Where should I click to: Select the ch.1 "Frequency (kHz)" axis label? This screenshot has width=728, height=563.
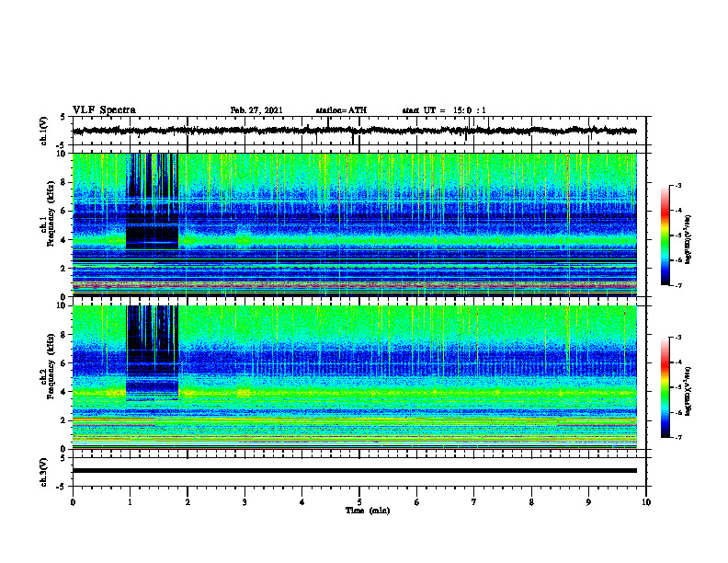tap(51, 213)
